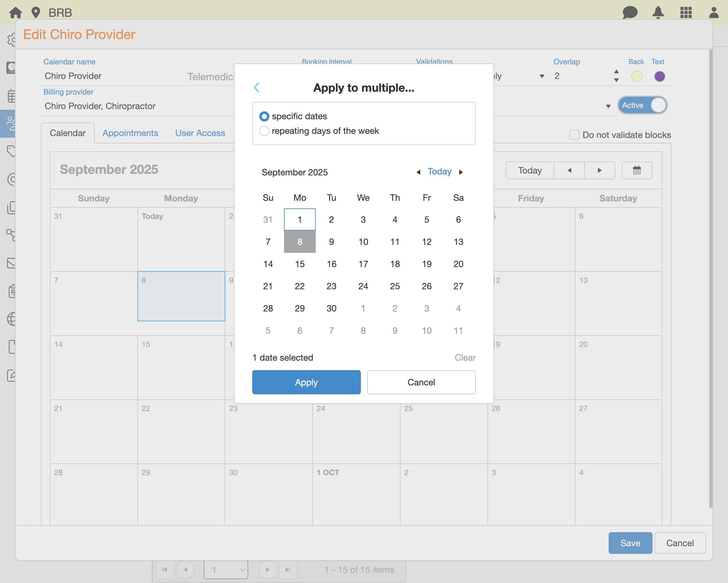Open the user profile icon
Viewport: 728px width, 583px height.
(x=713, y=12)
